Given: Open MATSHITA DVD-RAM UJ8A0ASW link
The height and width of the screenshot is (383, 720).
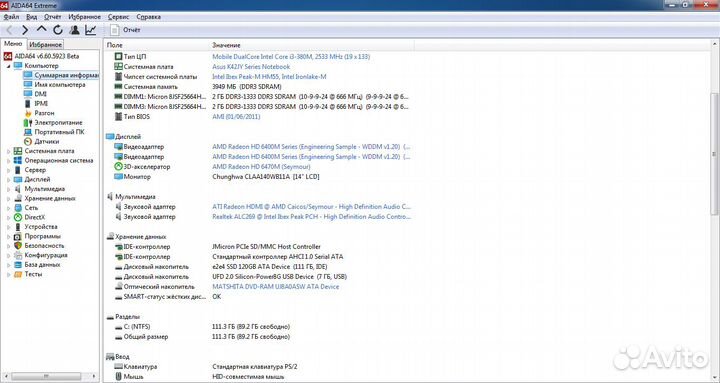Looking at the screenshot, I should pyautogui.click(x=276, y=287).
